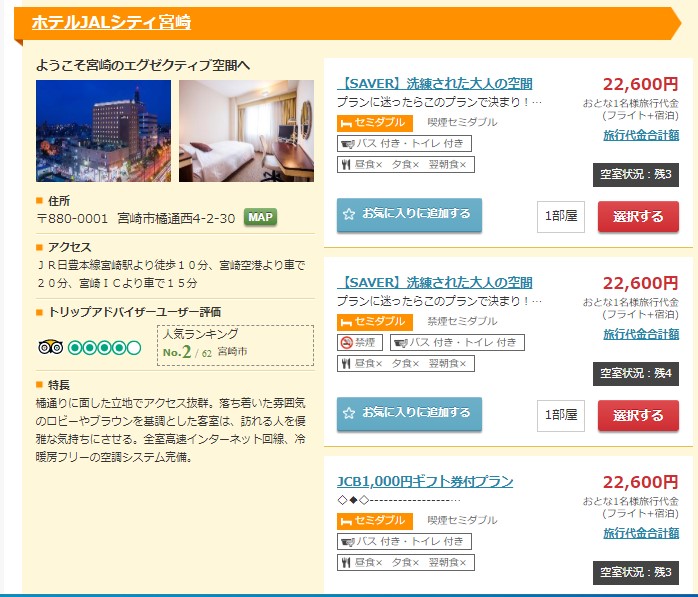Click the meal info badge in 禁煙セミダブル plan
698x597 pixels.
coord(406,363)
